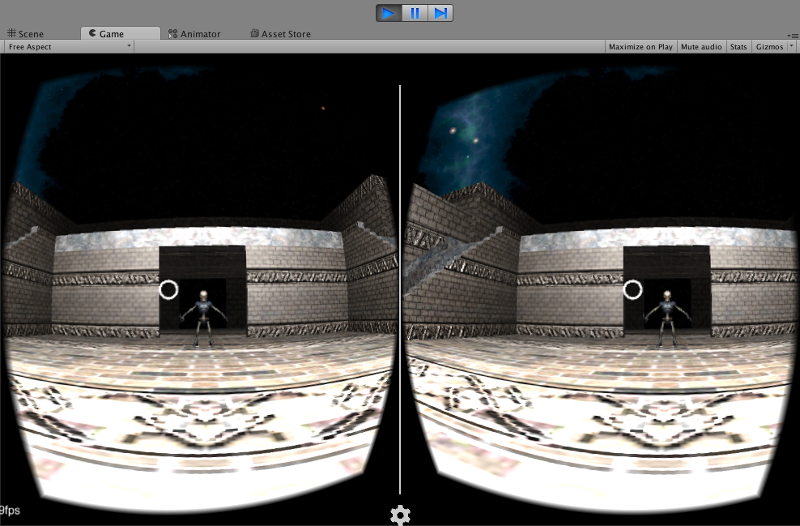Select the Game tab
This screenshot has height=526, width=800.
[119, 34]
